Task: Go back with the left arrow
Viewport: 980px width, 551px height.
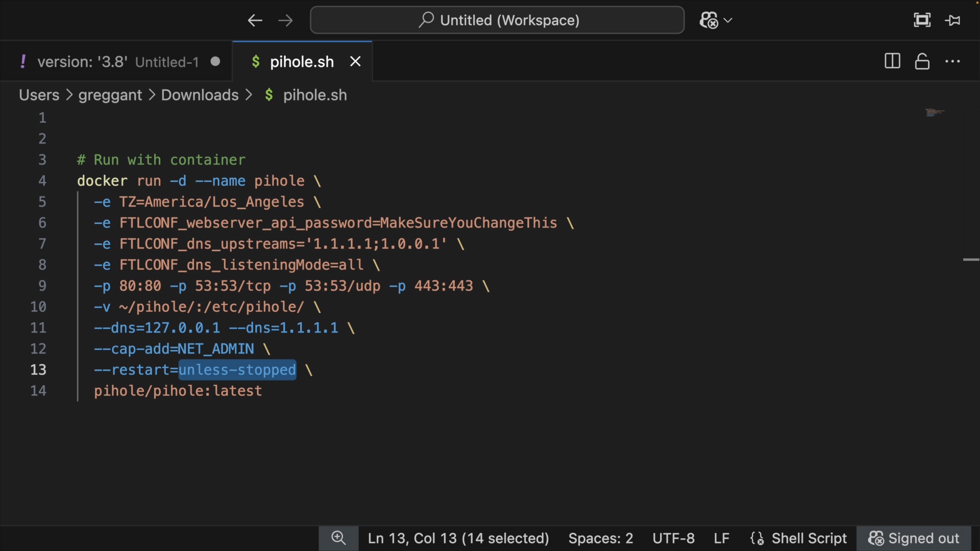Action: (x=255, y=20)
